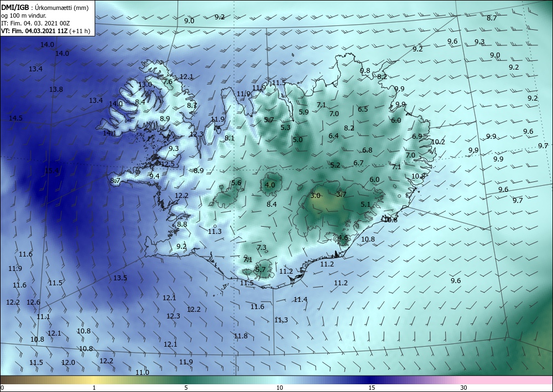Viewport: 553px width, 392px height.
Task: Click the 4.6 value label
Action: [x=343, y=238]
